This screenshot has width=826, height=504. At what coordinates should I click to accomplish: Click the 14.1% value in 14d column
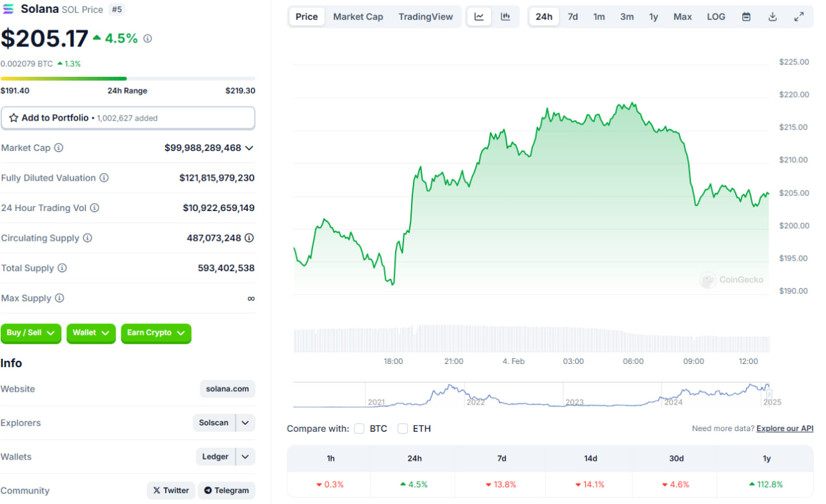[594, 484]
